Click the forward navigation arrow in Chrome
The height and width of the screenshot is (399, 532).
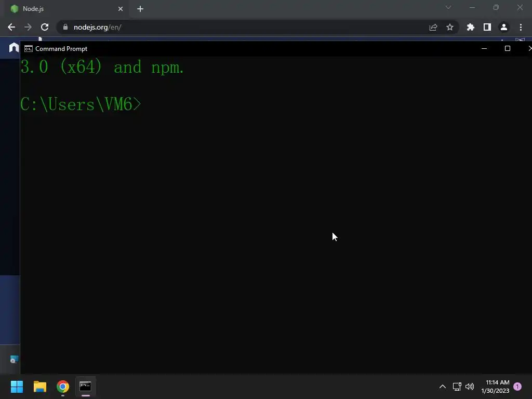point(28,27)
